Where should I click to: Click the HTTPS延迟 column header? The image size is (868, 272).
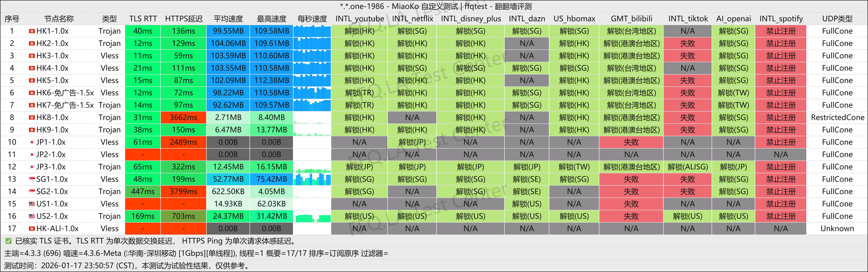(184, 19)
